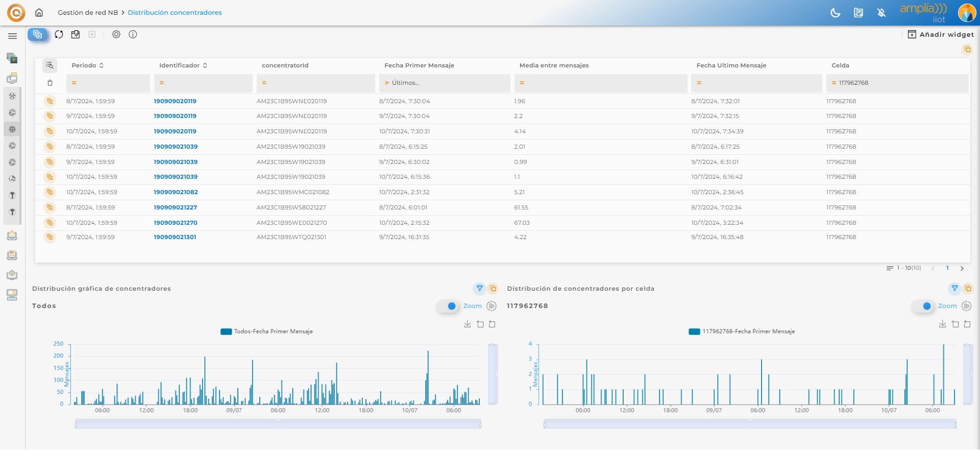This screenshot has width=980, height=469.
Task: Toggle Zoom switch on Todos chart
Action: pyautogui.click(x=447, y=306)
